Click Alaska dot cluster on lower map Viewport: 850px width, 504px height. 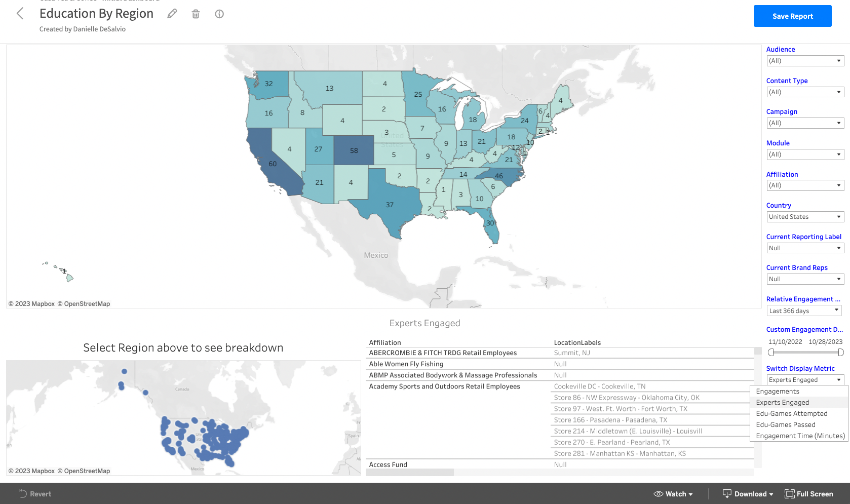pos(122,386)
